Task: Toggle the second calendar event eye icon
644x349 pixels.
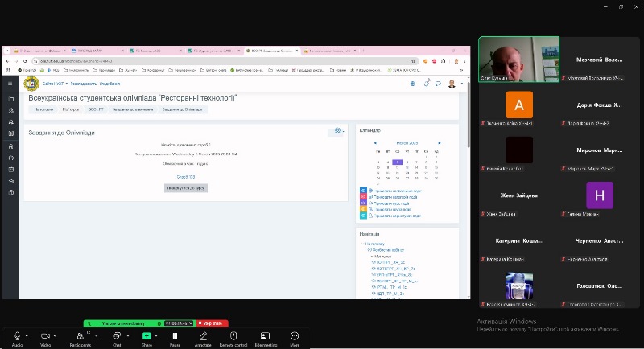Action: tap(363, 197)
